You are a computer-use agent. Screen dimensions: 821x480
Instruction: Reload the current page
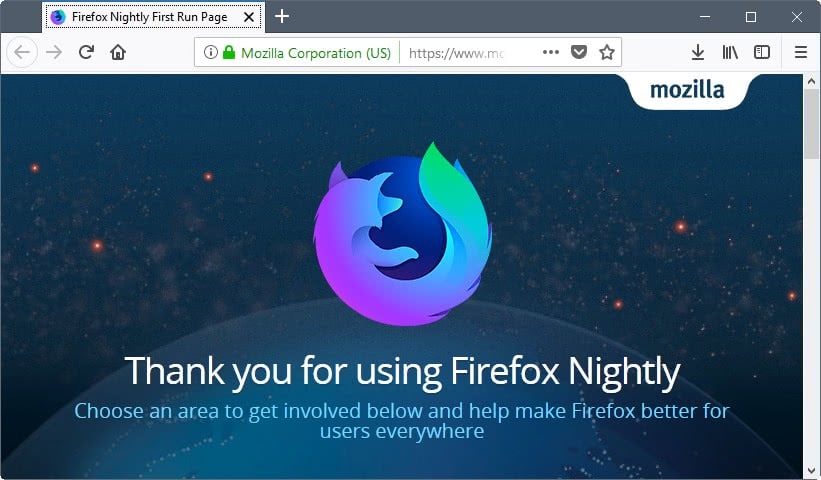coord(87,52)
